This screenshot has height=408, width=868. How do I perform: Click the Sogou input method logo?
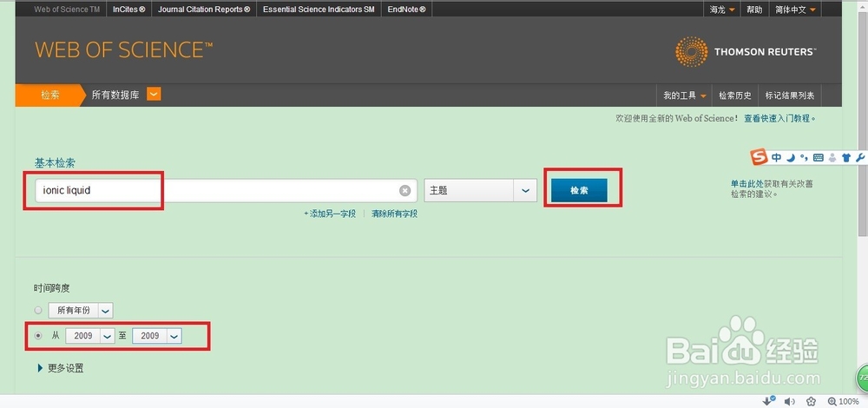[759, 156]
